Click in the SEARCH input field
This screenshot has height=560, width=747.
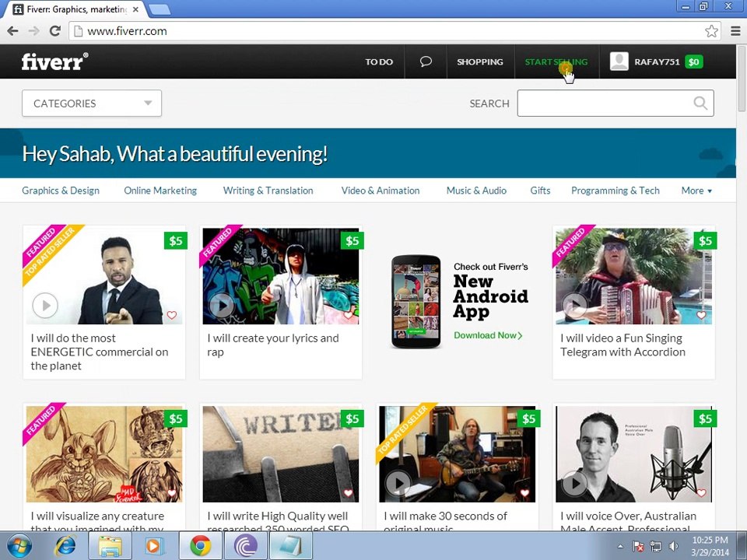click(x=615, y=103)
